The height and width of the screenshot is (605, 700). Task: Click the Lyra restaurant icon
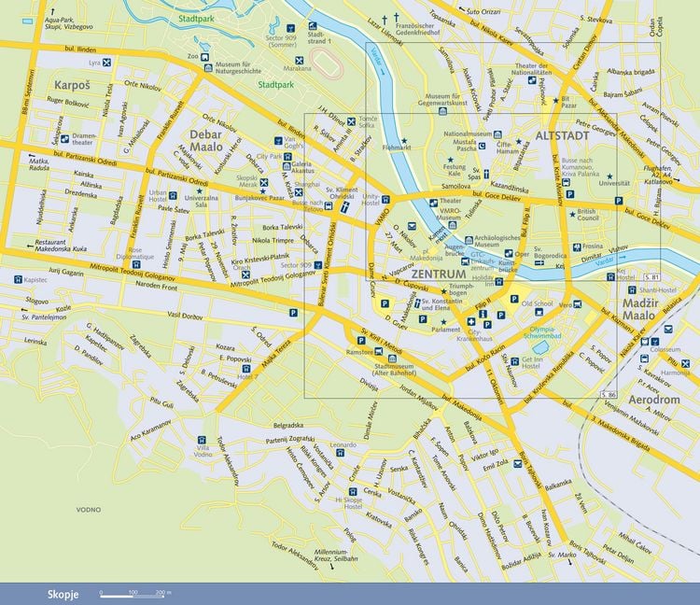click(x=106, y=63)
